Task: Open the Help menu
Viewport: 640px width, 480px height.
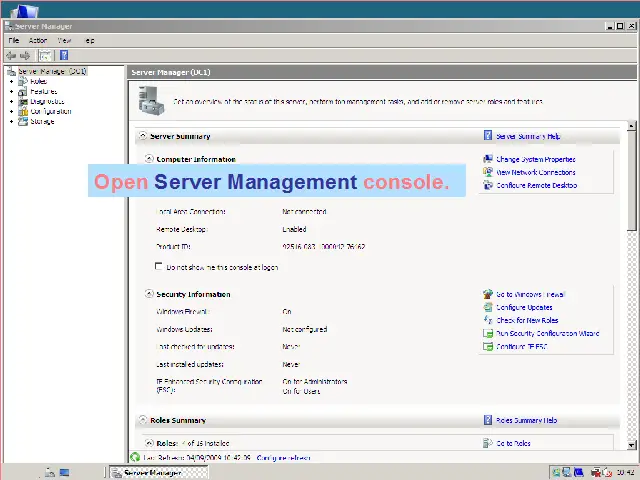Action: click(x=89, y=40)
